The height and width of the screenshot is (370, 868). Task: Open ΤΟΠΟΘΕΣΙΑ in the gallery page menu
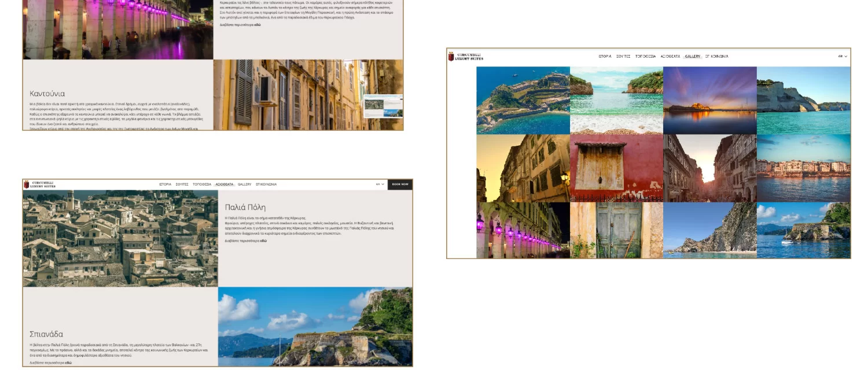point(645,57)
